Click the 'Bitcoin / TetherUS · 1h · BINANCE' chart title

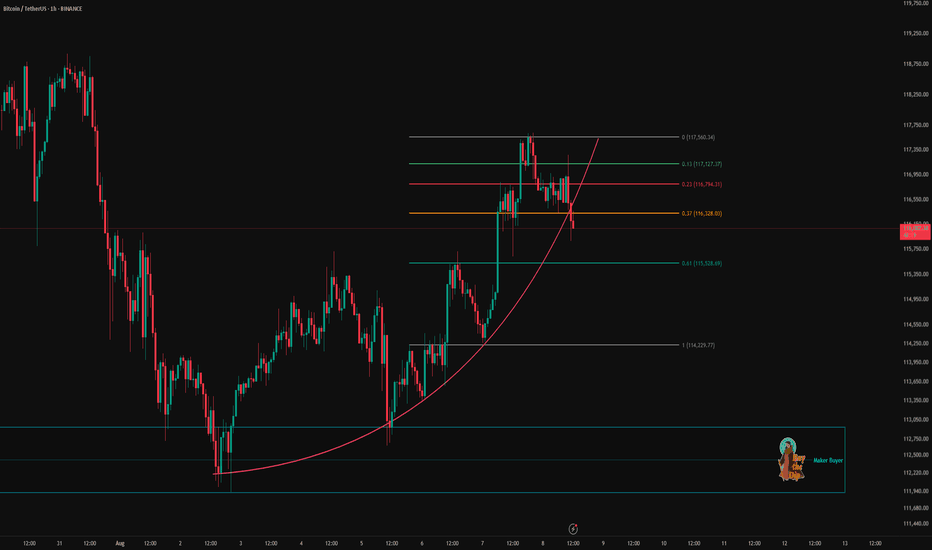pyautogui.click(x=42, y=9)
